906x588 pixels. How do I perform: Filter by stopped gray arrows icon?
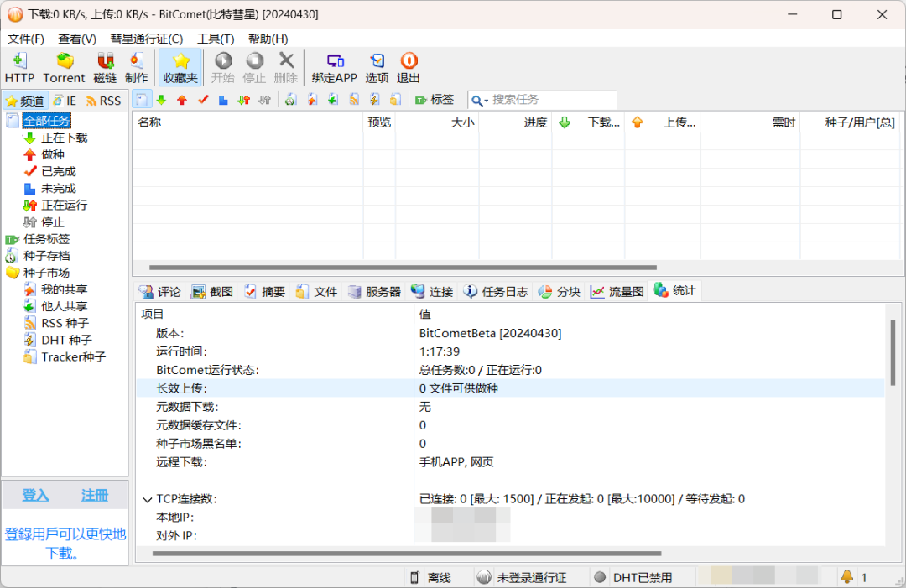coord(264,100)
